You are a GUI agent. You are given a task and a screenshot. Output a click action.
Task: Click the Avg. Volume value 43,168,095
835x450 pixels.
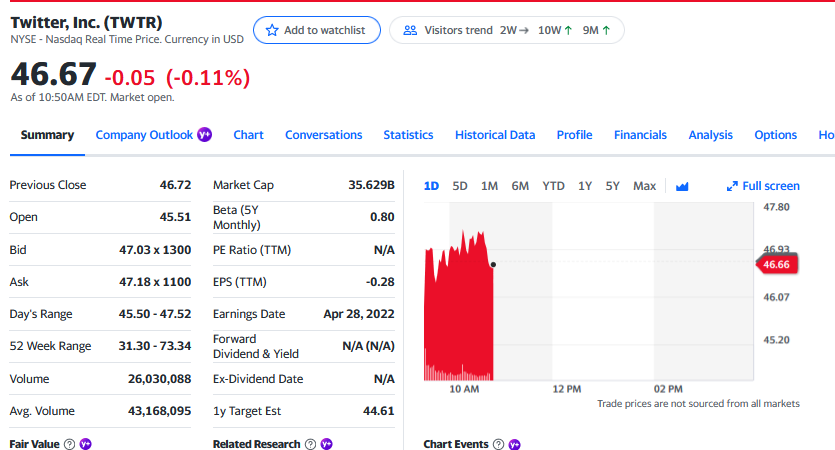point(159,411)
